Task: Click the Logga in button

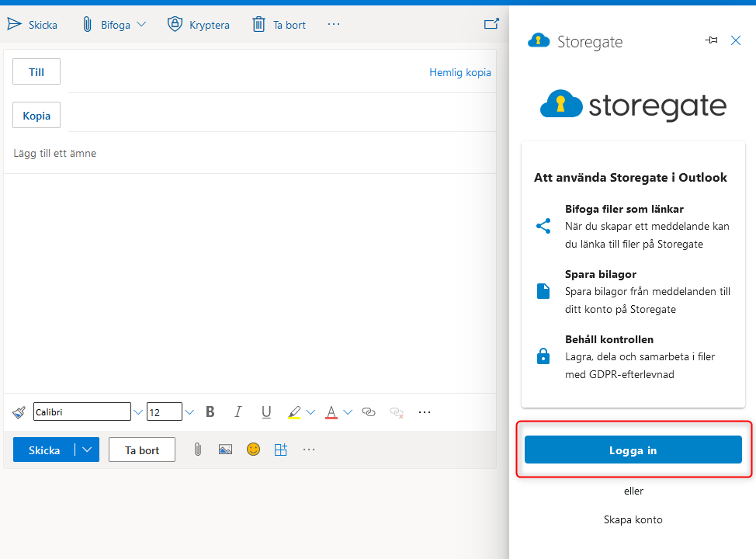Action: pyautogui.click(x=633, y=450)
